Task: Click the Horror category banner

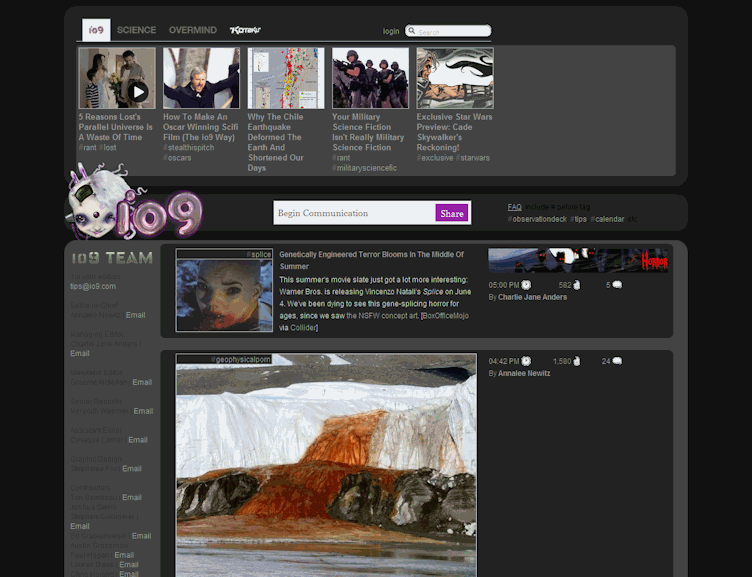Action: click(578, 260)
